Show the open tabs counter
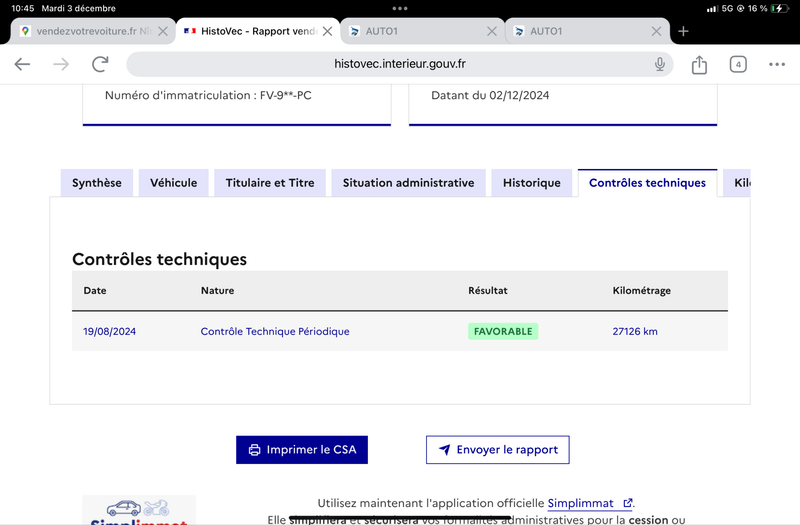This screenshot has height=525, width=800. point(738,64)
